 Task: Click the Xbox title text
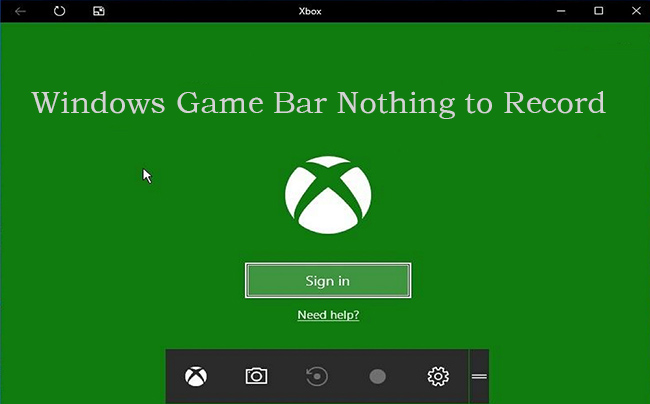coord(310,11)
